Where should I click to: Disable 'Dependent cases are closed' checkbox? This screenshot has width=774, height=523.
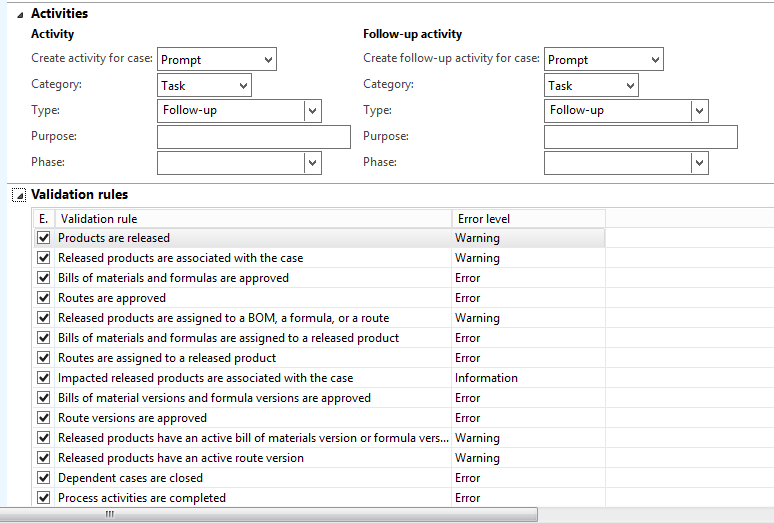point(43,478)
